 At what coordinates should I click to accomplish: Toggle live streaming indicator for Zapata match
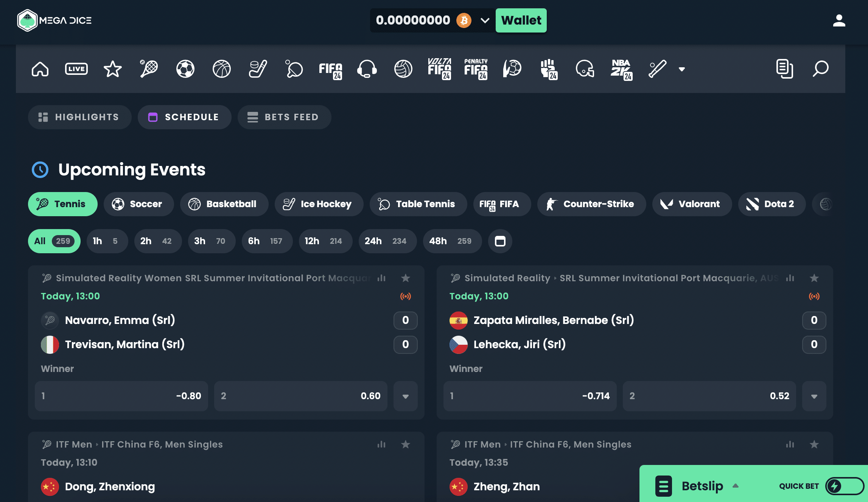[814, 296]
